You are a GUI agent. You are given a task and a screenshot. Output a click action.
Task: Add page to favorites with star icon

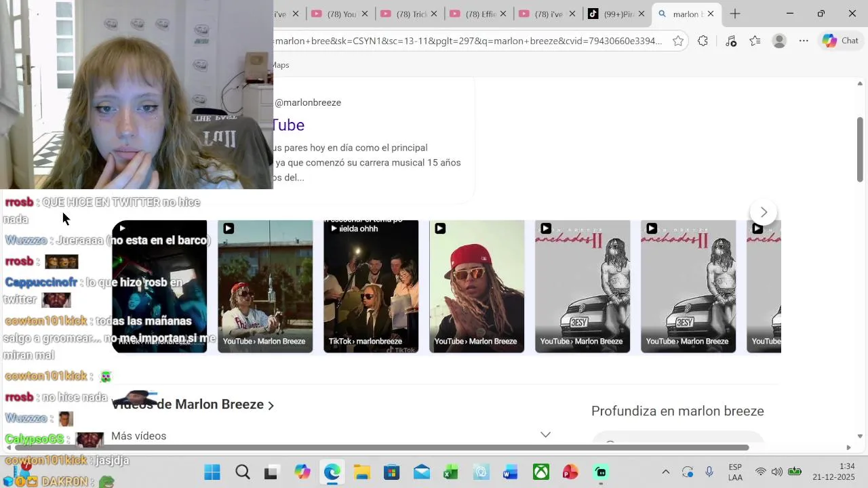678,41
